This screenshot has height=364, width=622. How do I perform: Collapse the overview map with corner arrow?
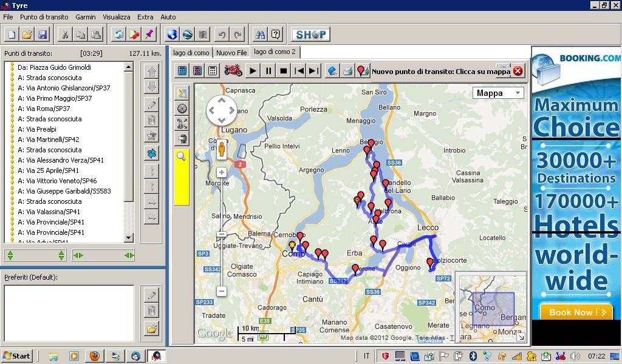click(521, 337)
